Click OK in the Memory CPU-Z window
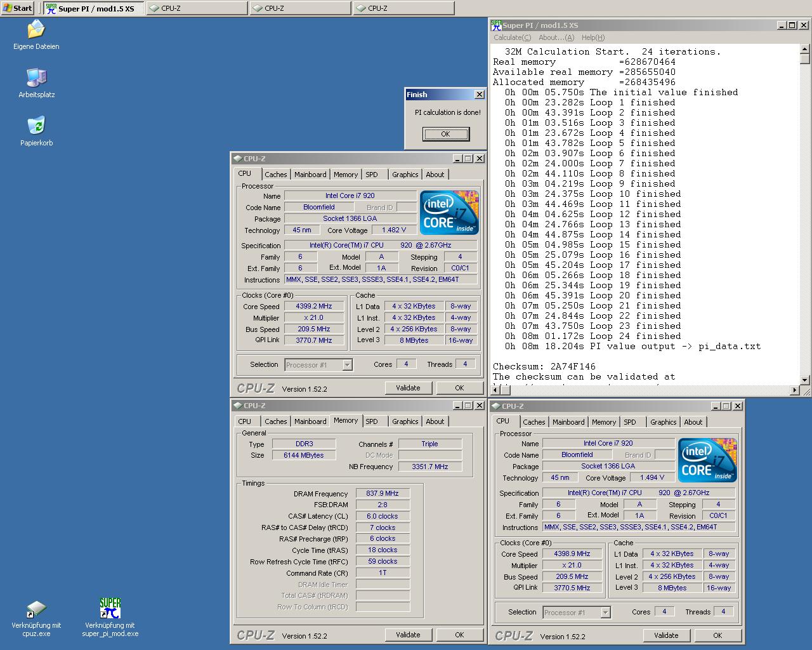The height and width of the screenshot is (650, 812). [459, 635]
